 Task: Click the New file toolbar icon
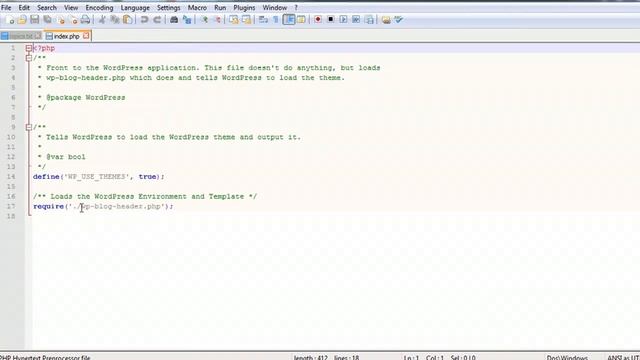pos(9,20)
